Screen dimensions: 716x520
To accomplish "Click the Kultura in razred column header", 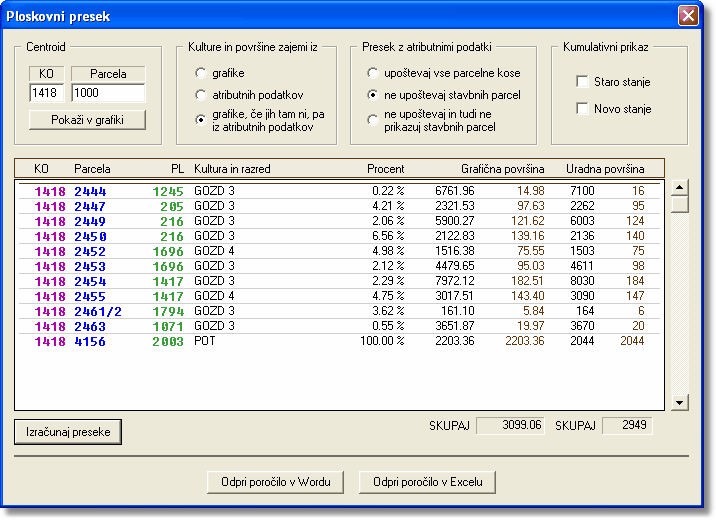I will pyautogui.click(x=232, y=168).
